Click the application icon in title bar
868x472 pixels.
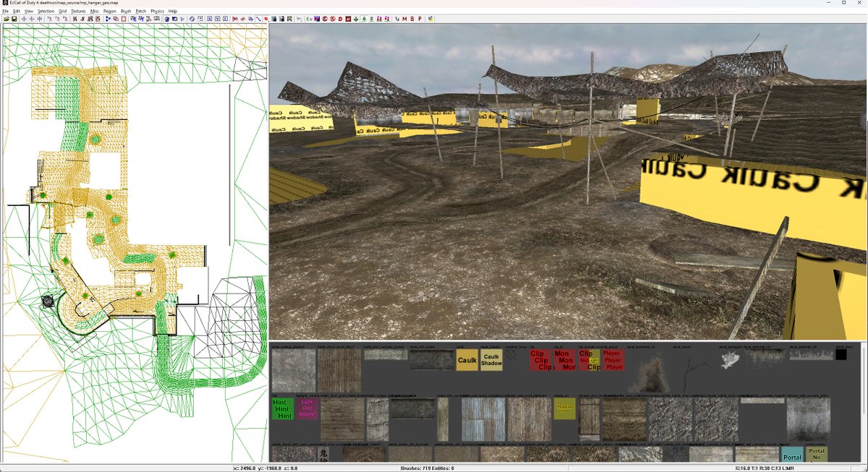(5, 3)
